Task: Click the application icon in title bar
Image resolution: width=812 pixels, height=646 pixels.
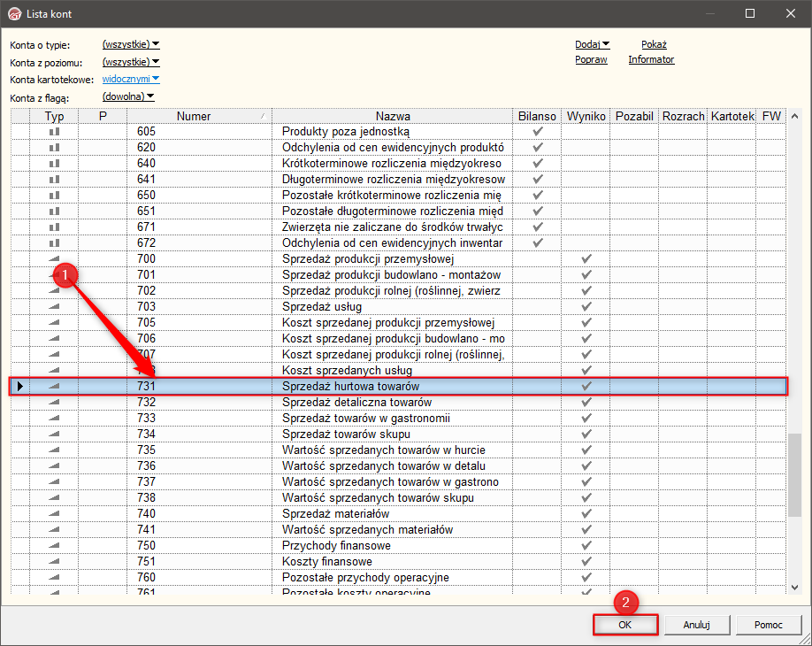Action: point(13,13)
